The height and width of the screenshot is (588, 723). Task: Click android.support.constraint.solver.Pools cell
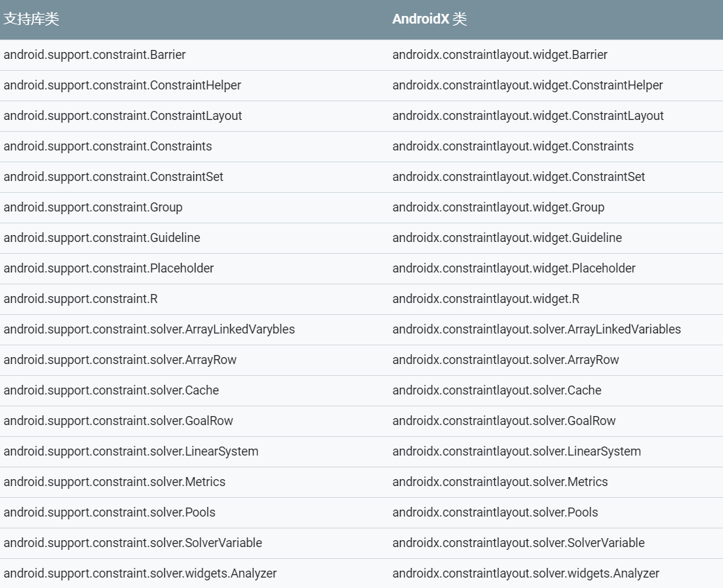tap(110, 512)
